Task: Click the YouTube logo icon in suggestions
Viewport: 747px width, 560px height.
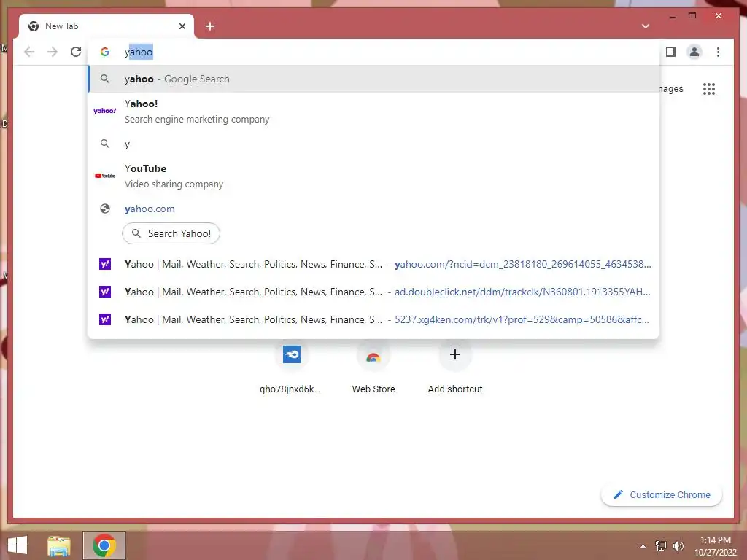Action: 105,176
